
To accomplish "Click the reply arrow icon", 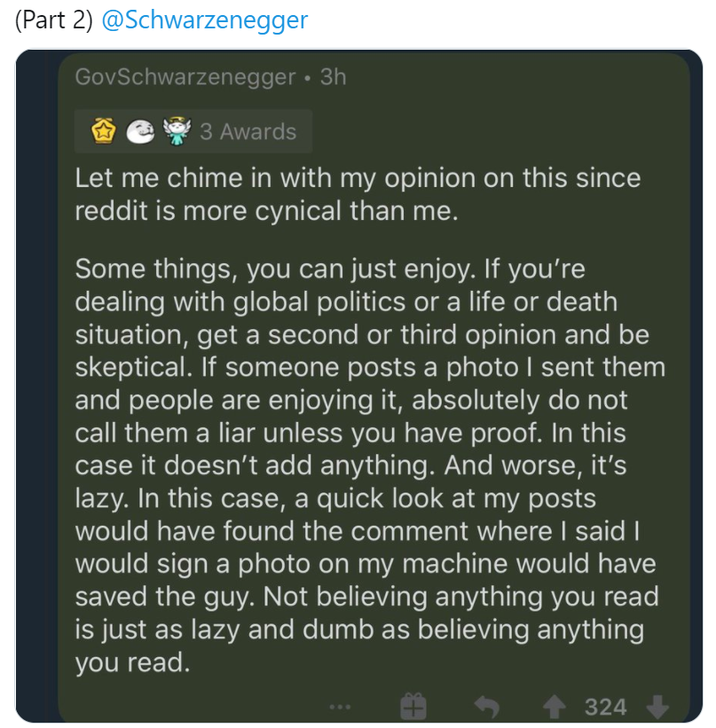I will pyautogui.click(x=487, y=708).
